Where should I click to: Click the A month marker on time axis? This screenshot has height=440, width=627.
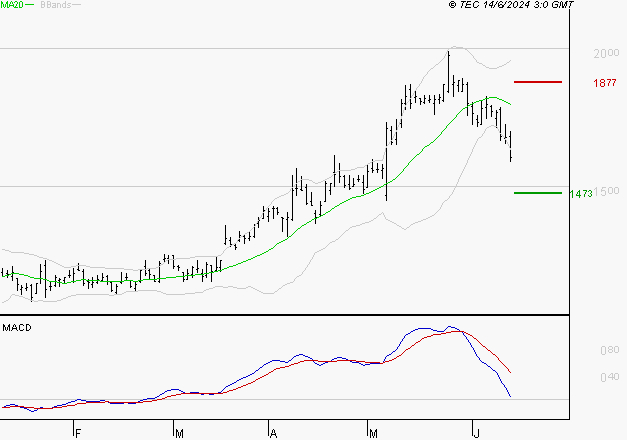coord(274,434)
